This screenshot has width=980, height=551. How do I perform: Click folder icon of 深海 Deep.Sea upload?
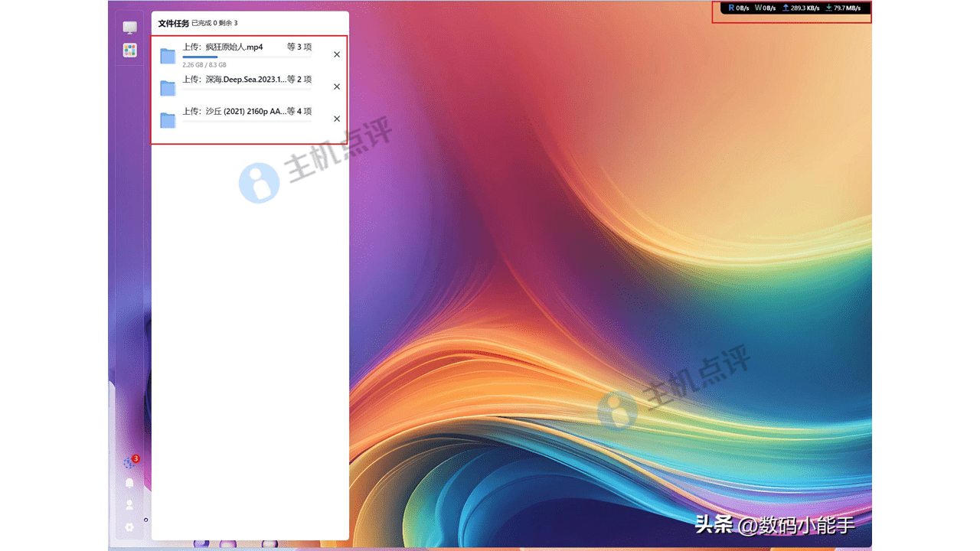tap(168, 88)
